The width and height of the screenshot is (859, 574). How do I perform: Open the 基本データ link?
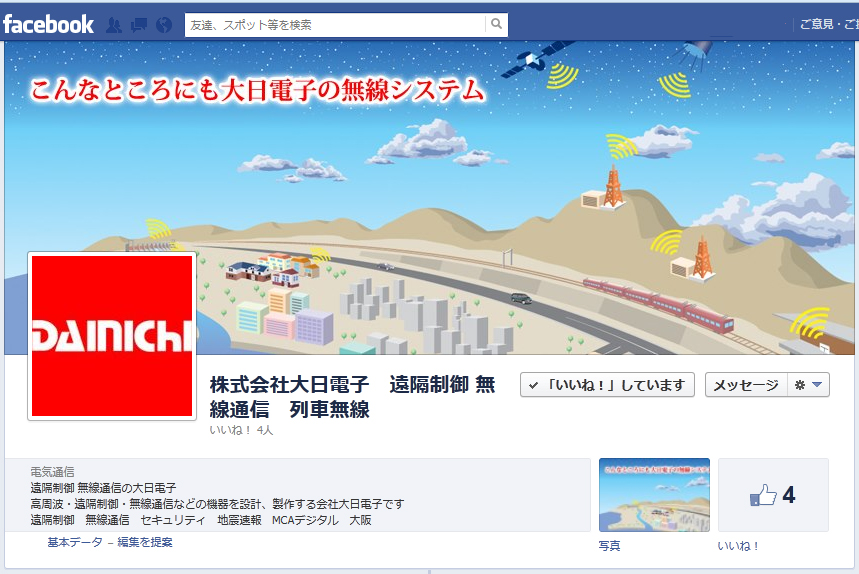tap(75, 542)
